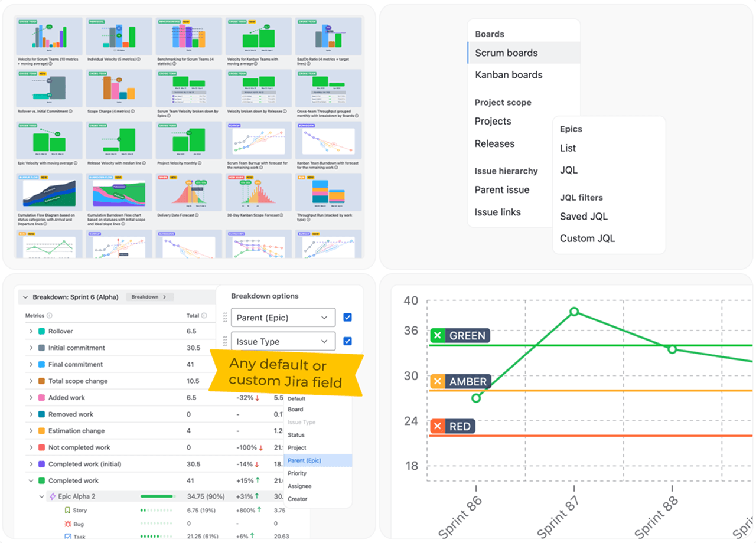Select Scrum boards in Boards menu
The image size is (756, 543).
click(524, 53)
